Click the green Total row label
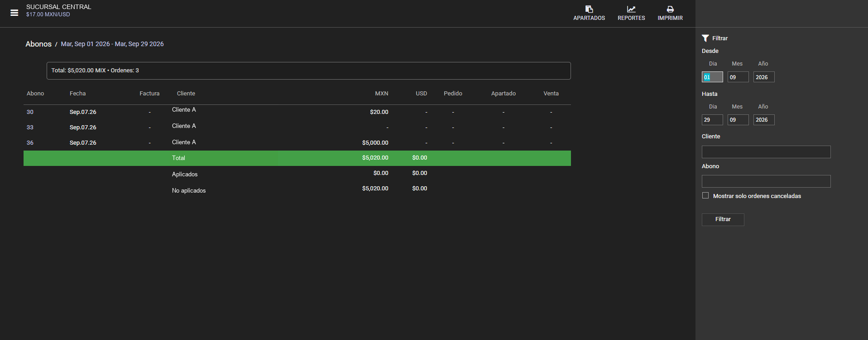Viewport: 868px width, 340px height. (x=178, y=158)
